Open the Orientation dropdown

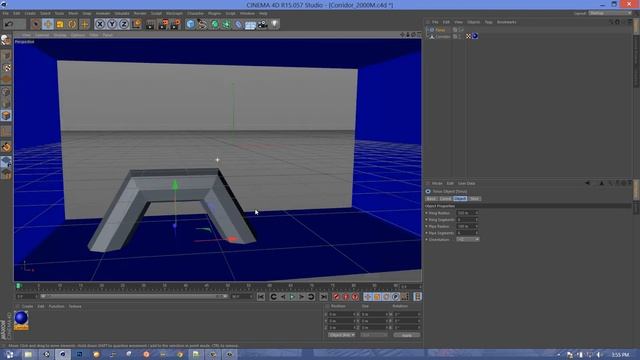tap(468, 240)
